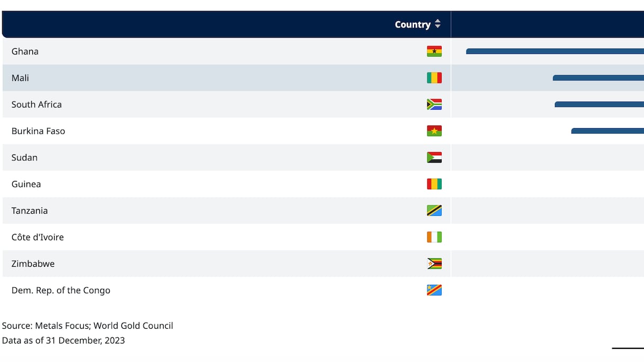Click the Guinea flag icon
This screenshot has width=644, height=362.
coord(434,184)
